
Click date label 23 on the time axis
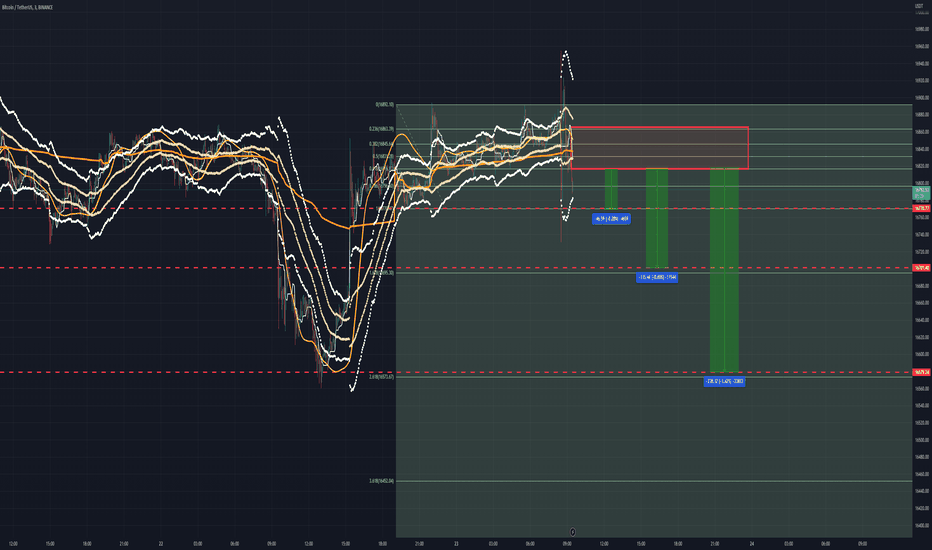(456, 543)
